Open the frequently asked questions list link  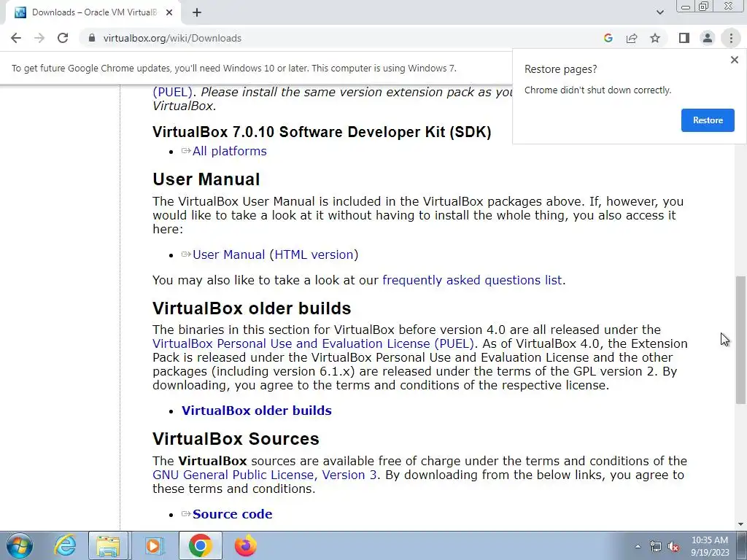(x=472, y=280)
